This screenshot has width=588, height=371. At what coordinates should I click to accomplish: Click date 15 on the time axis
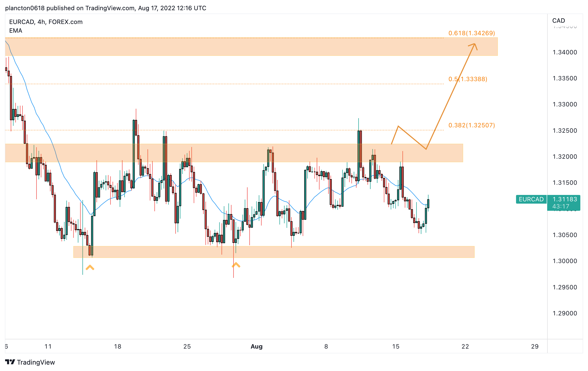(396, 347)
